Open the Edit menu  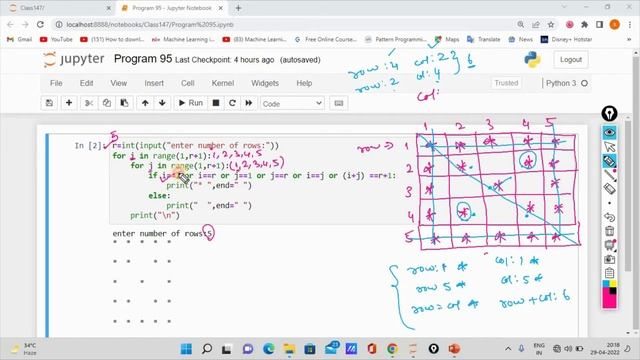coord(86,83)
